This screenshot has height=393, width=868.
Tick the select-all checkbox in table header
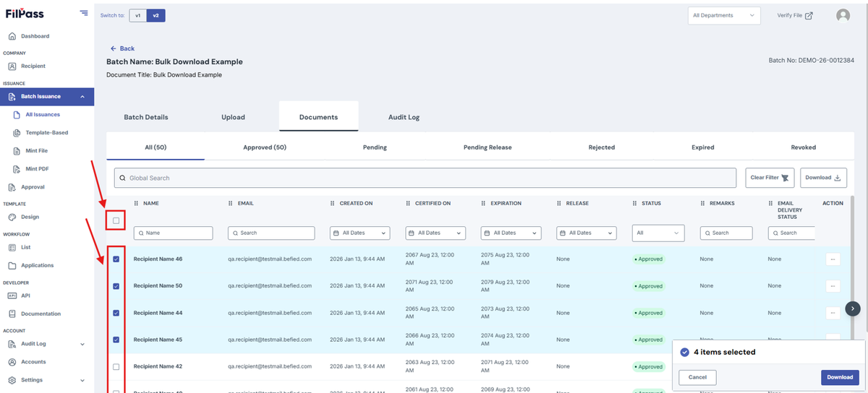[116, 220]
